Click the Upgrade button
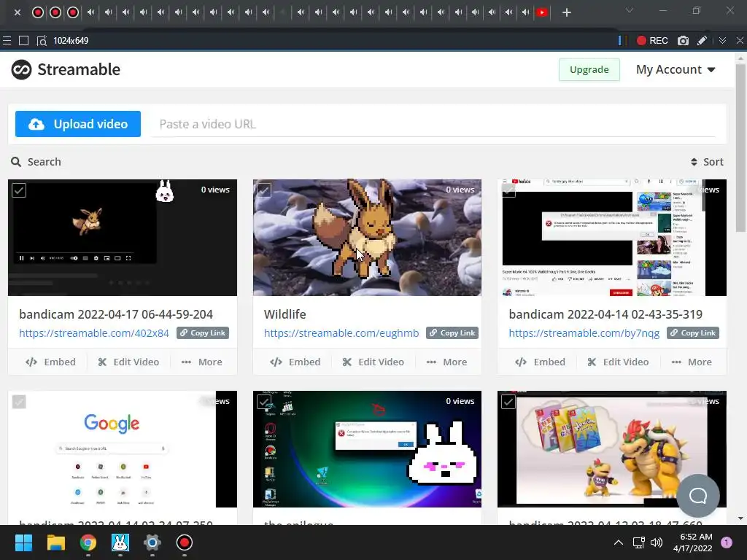Viewport: 747px width, 560px height. [x=589, y=69]
